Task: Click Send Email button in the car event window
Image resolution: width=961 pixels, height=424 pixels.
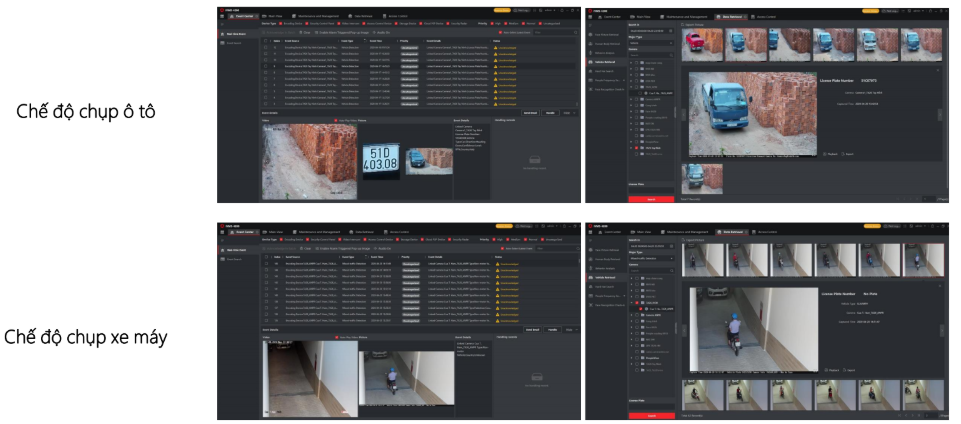Action: coord(531,113)
